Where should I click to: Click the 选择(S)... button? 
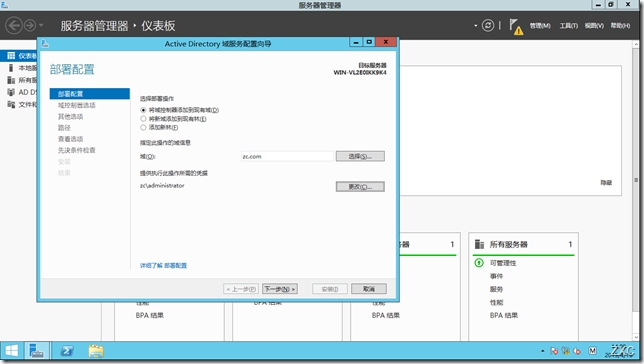(360, 156)
